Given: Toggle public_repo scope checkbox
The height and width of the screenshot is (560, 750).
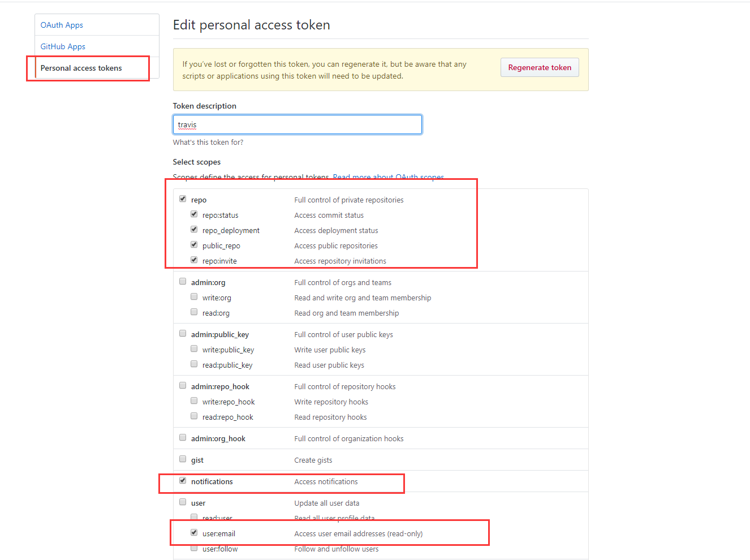Looking at the screenshot, I should (x=194, y=245).
